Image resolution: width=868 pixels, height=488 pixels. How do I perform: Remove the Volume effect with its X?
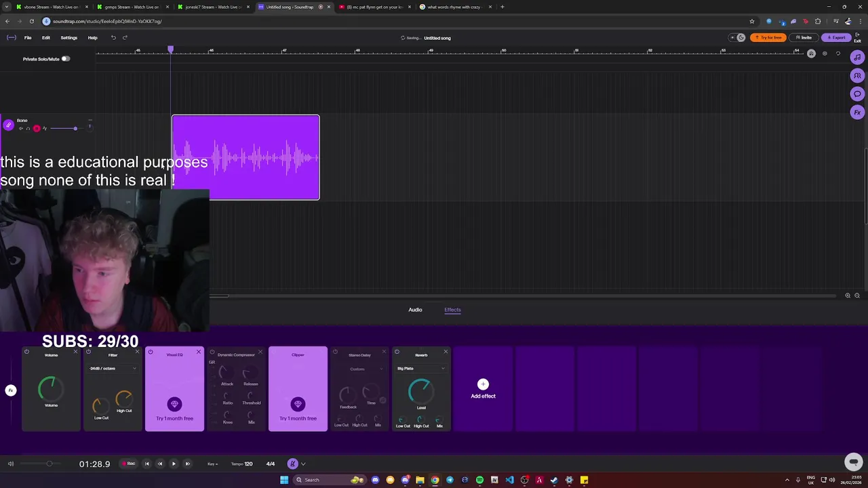click(75, 352)
